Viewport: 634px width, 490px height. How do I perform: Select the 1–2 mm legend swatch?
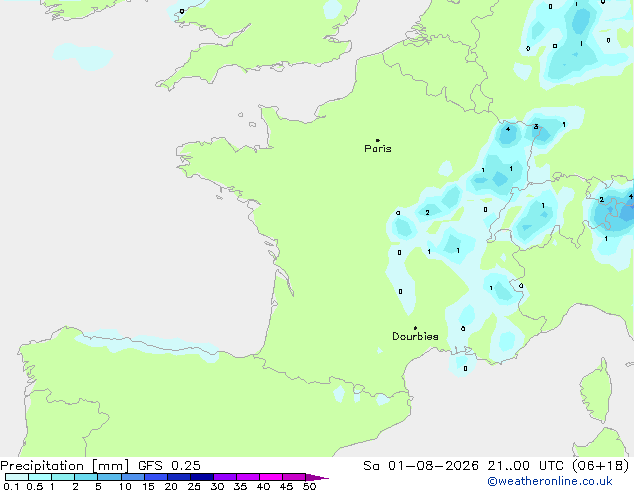(x=63, y=477)
